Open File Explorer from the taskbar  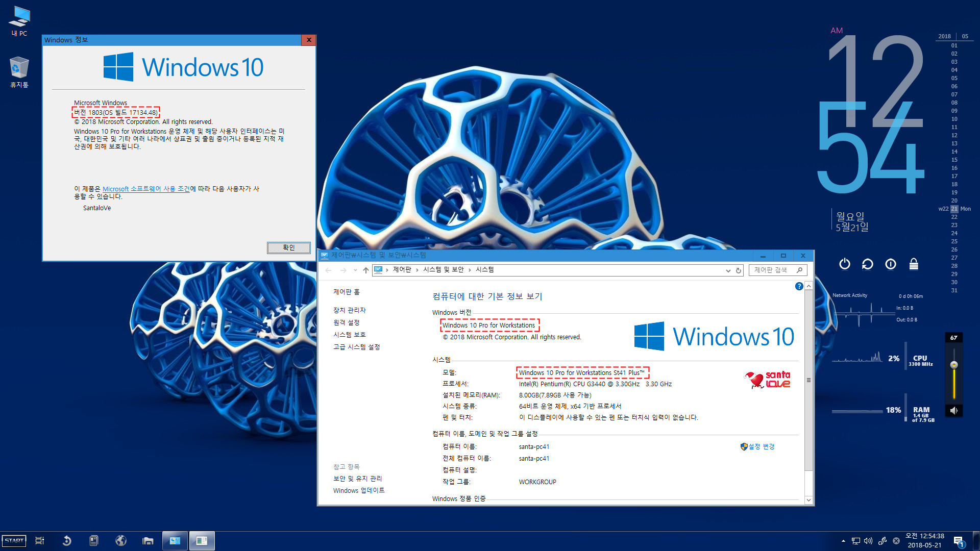148,541
